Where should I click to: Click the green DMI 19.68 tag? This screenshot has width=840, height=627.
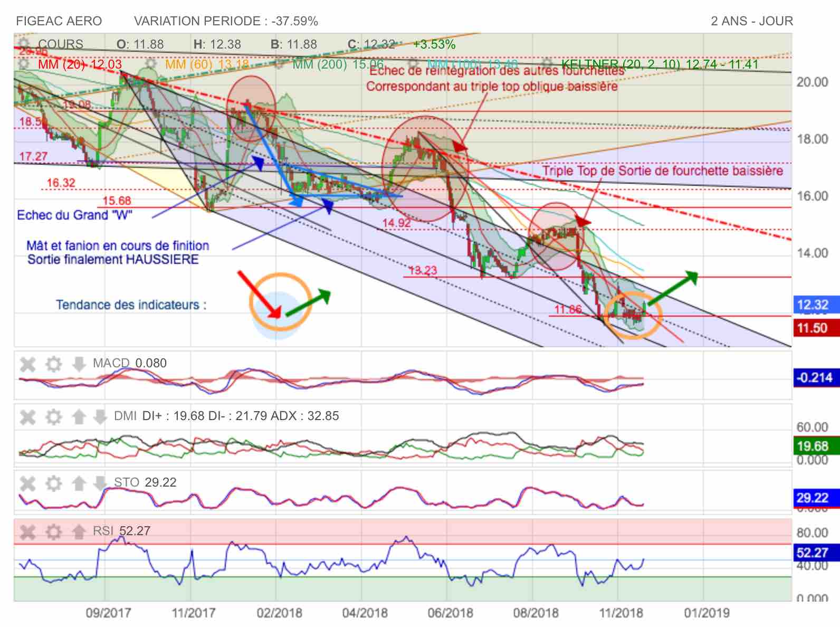click(x=816, y=446)
